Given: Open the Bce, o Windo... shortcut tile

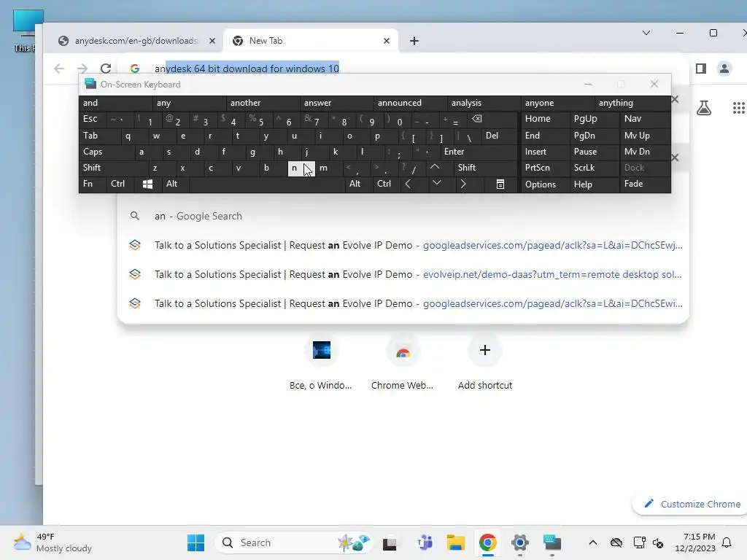Looking at the screenshot, I should (x=321, y=362).
